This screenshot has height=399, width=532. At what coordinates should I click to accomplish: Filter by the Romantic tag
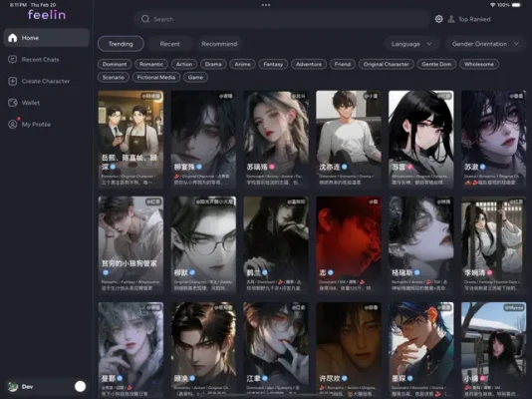click(151, 64)
